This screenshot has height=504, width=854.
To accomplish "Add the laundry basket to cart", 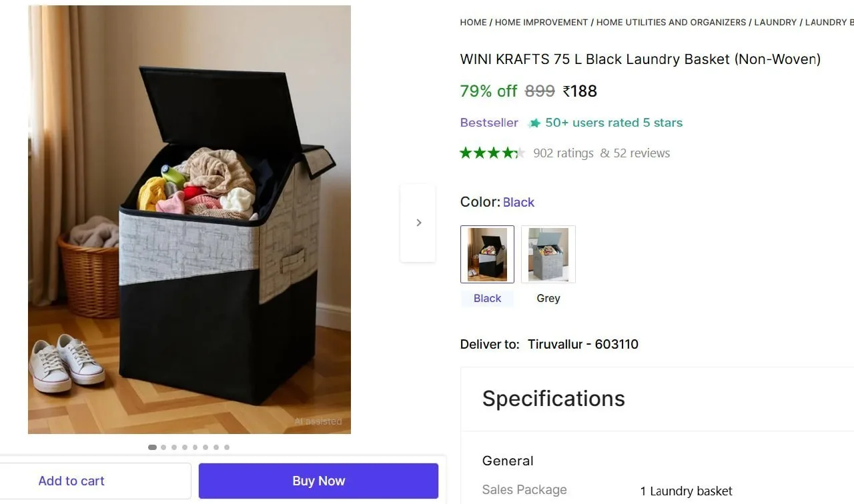I will pos(71,481).
